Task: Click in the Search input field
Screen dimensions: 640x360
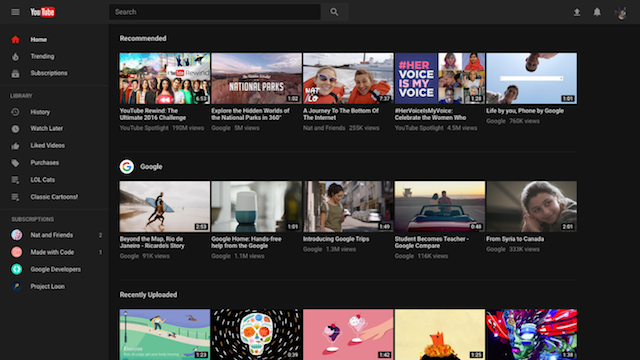Action: click(x=215, y=12)
